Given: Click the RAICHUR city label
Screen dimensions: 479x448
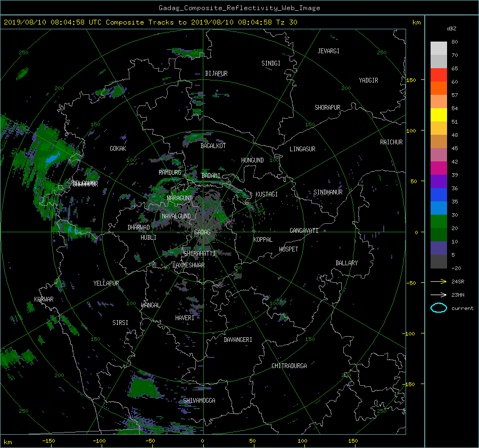Looking at the screenshot, I should click(391, 142).
